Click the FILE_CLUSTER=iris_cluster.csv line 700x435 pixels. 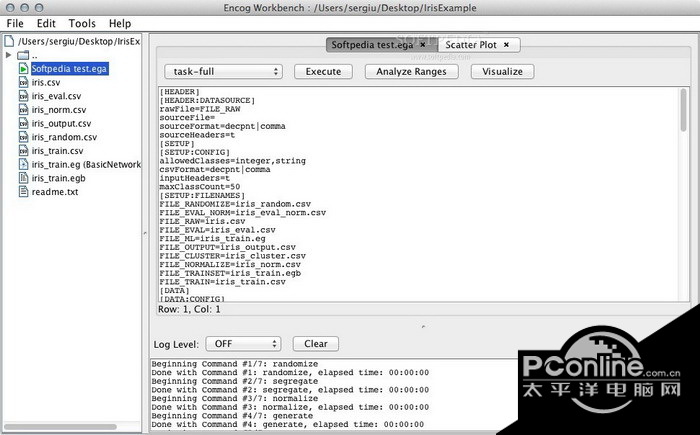coord(233,256)
